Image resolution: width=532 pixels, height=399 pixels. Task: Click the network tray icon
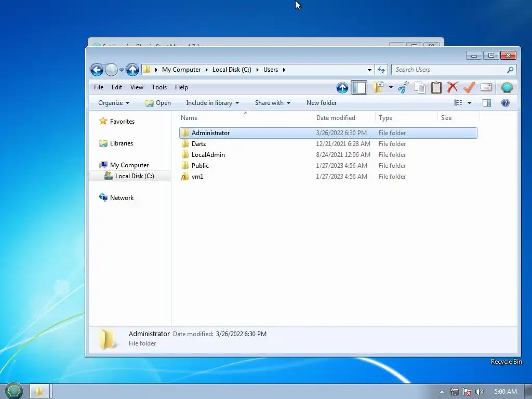(x=454, y=392)
